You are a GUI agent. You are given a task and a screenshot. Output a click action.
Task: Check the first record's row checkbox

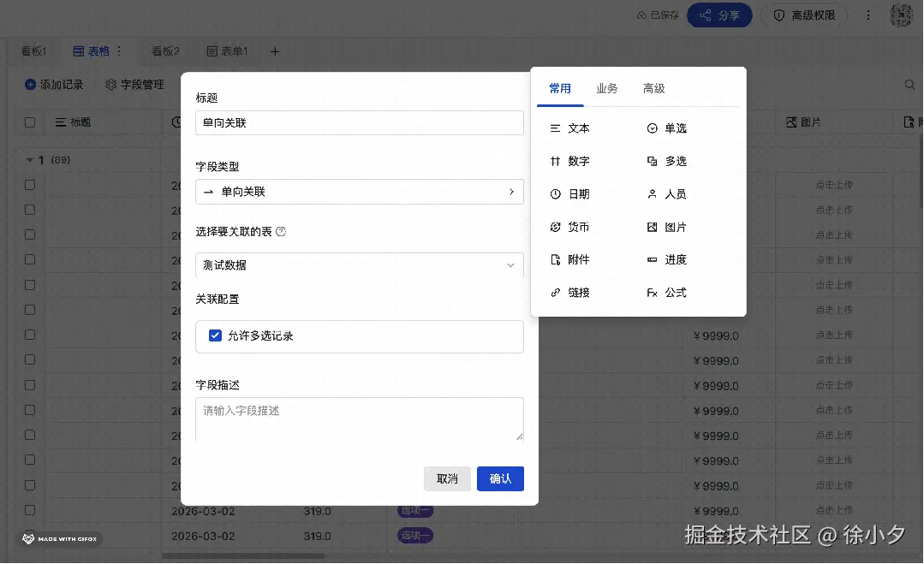coord(29,184)
